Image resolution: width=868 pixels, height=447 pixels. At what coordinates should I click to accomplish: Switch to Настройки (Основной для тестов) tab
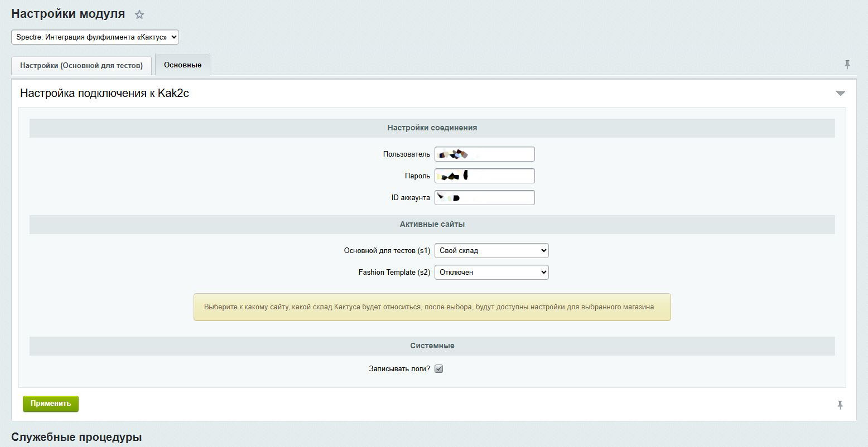[x=81, y=65]
